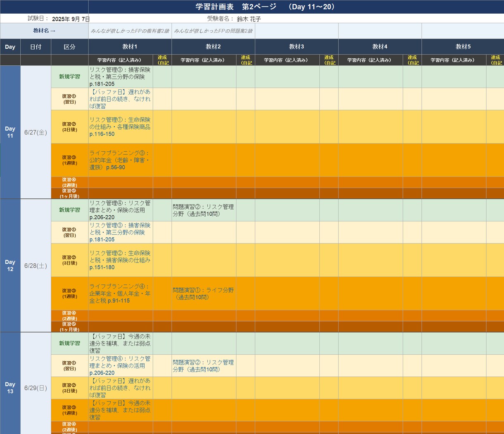Viewport: 504px width, 434px height.
Task: Select "問題演習②" cell in Day 13's 復習① row
Action: coord(204,366)
